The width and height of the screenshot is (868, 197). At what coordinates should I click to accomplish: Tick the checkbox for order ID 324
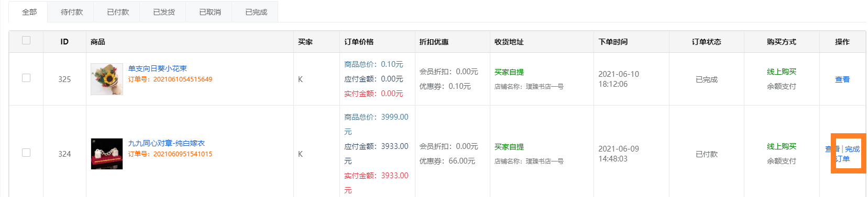(x=26, y=153)
